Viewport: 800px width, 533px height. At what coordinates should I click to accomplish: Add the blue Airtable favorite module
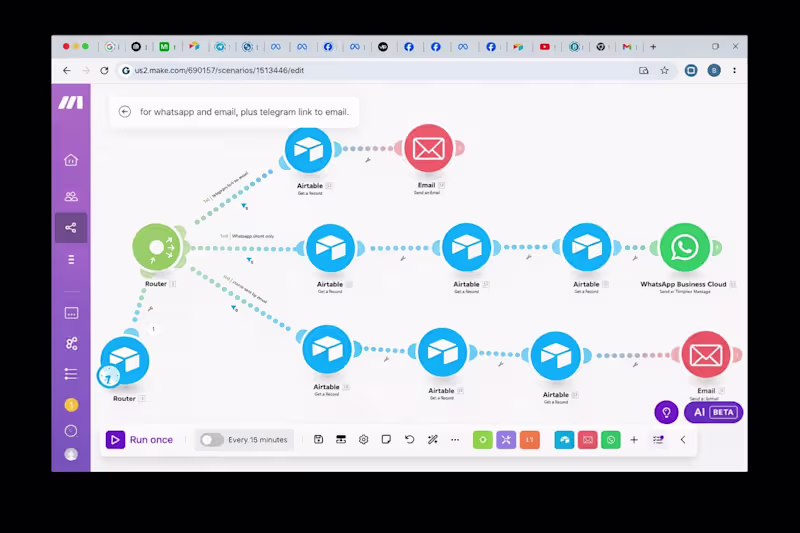tap(564, 440)
